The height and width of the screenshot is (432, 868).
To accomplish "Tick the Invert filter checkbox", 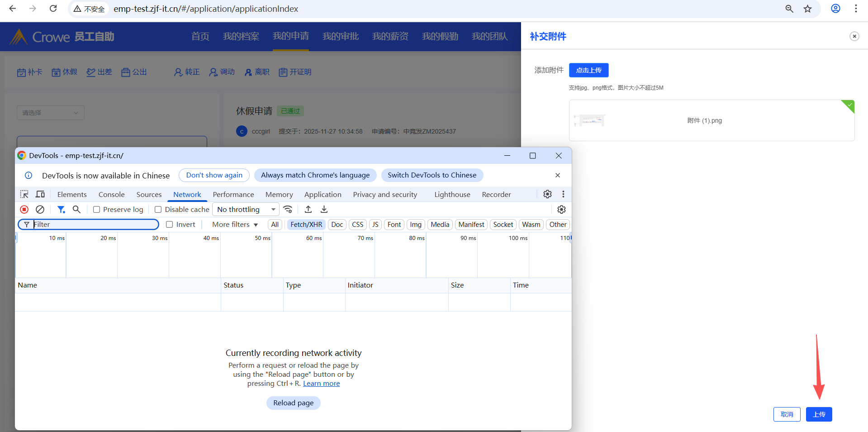I will (x=170, y=225).
